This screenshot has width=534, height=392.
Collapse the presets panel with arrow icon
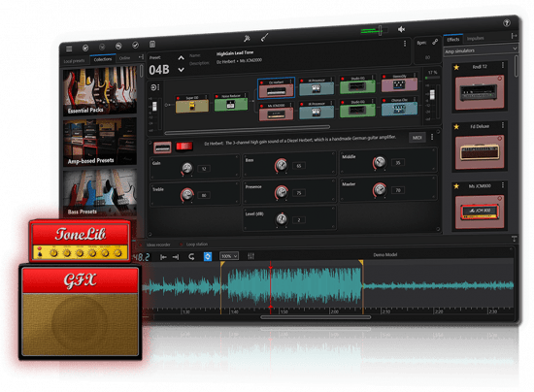point(141,57)
